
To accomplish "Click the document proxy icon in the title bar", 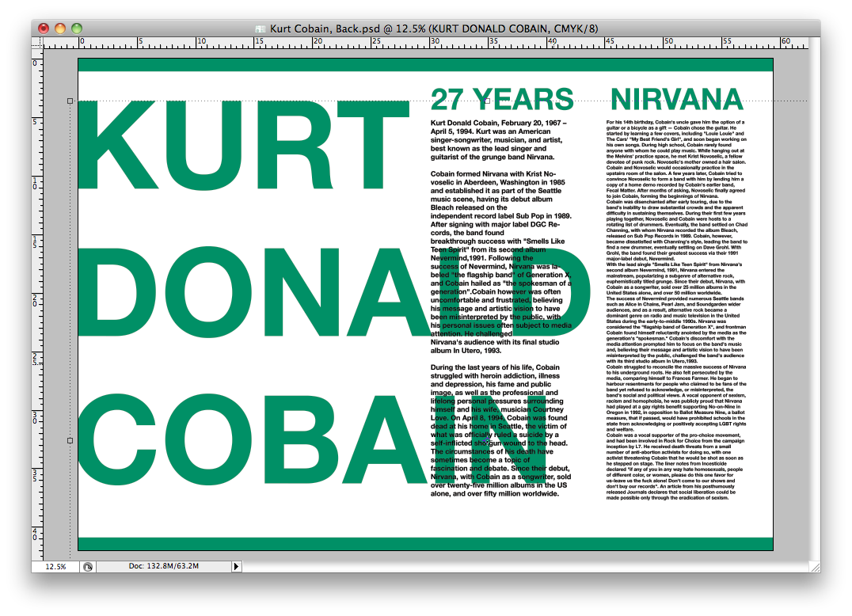I will (261, 29).
